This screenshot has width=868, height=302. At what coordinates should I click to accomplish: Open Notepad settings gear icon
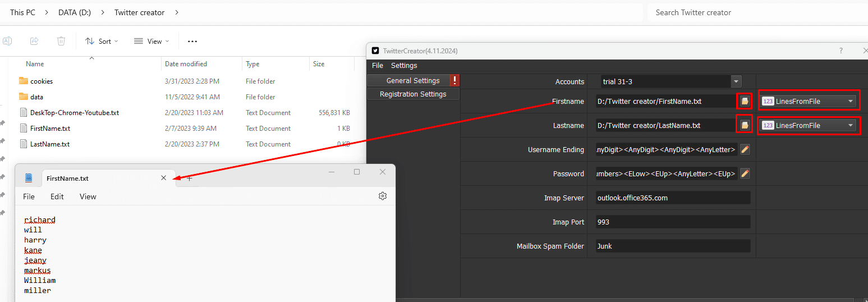point(383,196)
